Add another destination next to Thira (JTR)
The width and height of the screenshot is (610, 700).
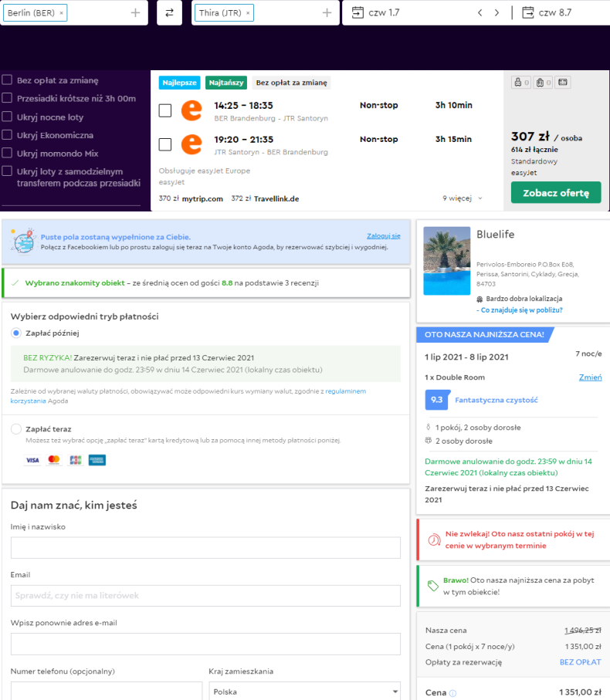pyautogui.click(x=327, y=13)
